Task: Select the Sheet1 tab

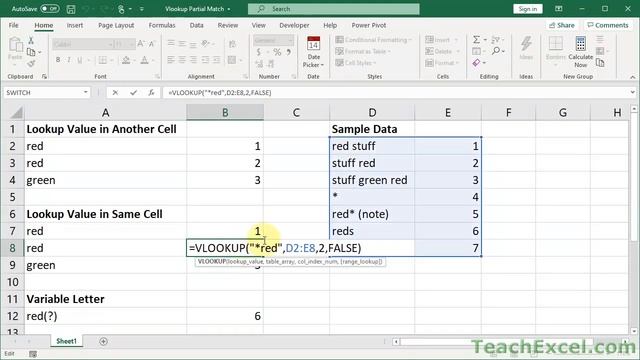Action: click(x=67, y=341)
